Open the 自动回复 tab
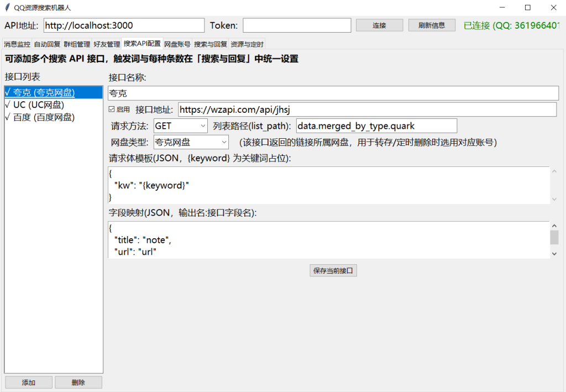 pyautogui.click(x=47, y=44)
